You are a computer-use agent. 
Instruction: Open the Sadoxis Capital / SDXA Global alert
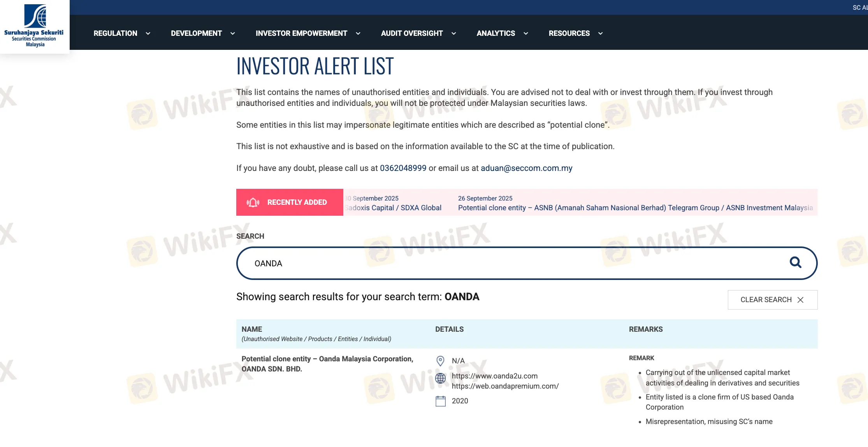click(394, 208)
